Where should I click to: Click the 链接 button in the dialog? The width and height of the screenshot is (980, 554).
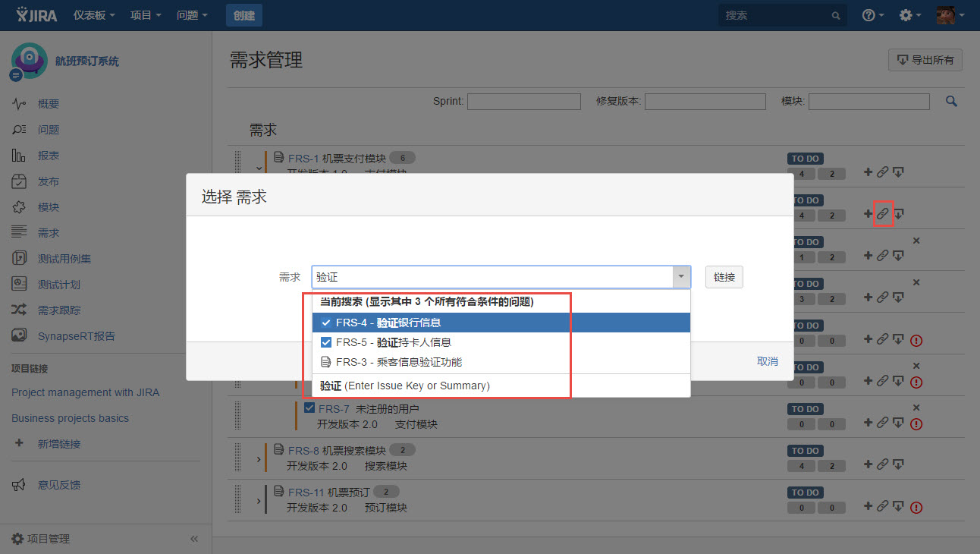coord(724,277)
